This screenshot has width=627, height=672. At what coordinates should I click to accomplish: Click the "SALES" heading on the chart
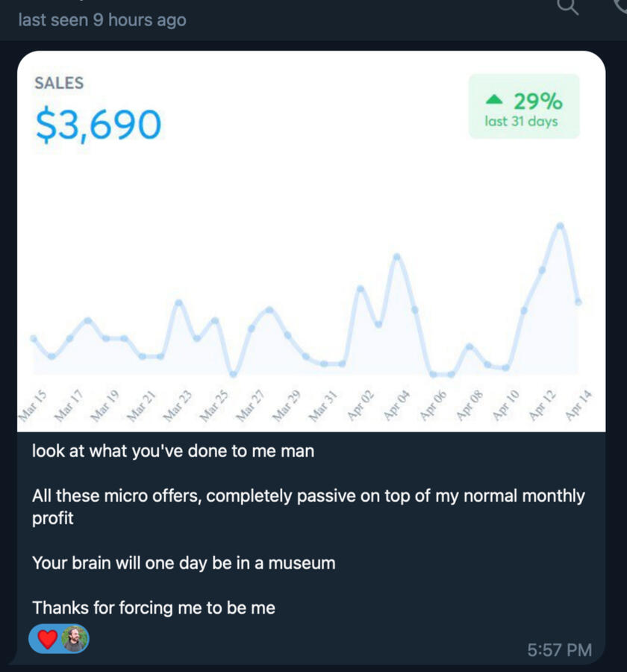pyautogui.click(x=59, y=83)
